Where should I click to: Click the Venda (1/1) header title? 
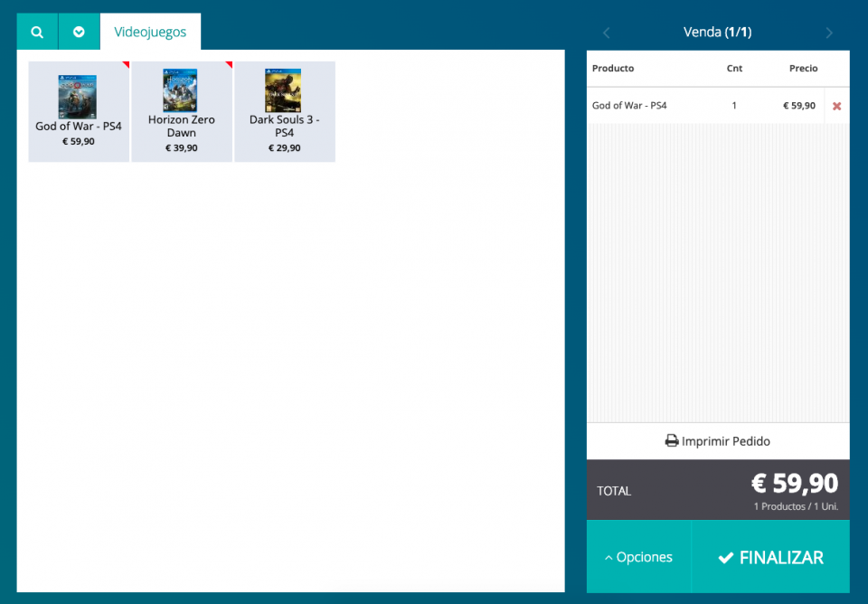click(717, 33)
